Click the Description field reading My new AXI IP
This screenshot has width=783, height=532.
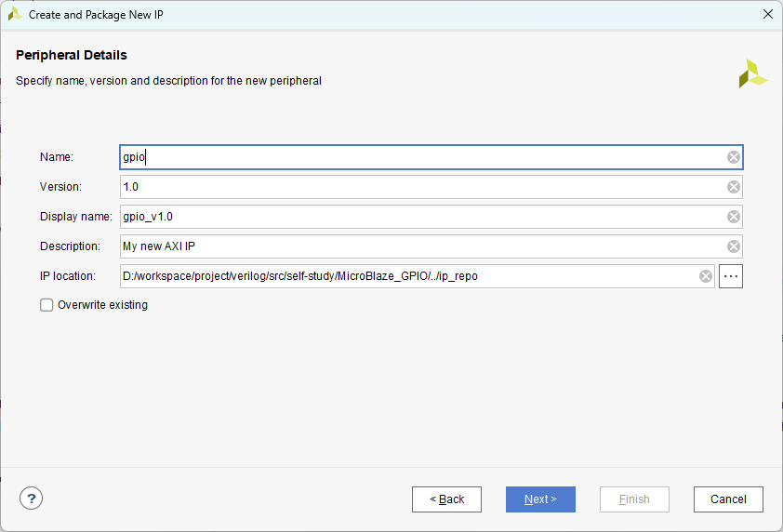(x=418, y=246)
